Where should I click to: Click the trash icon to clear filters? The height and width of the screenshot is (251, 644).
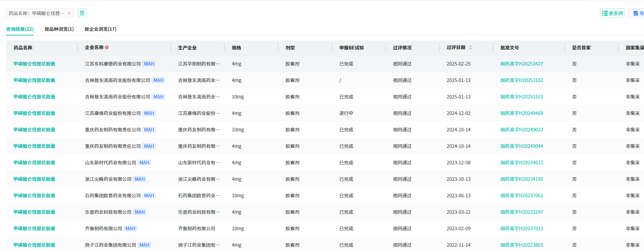(82, 13)
